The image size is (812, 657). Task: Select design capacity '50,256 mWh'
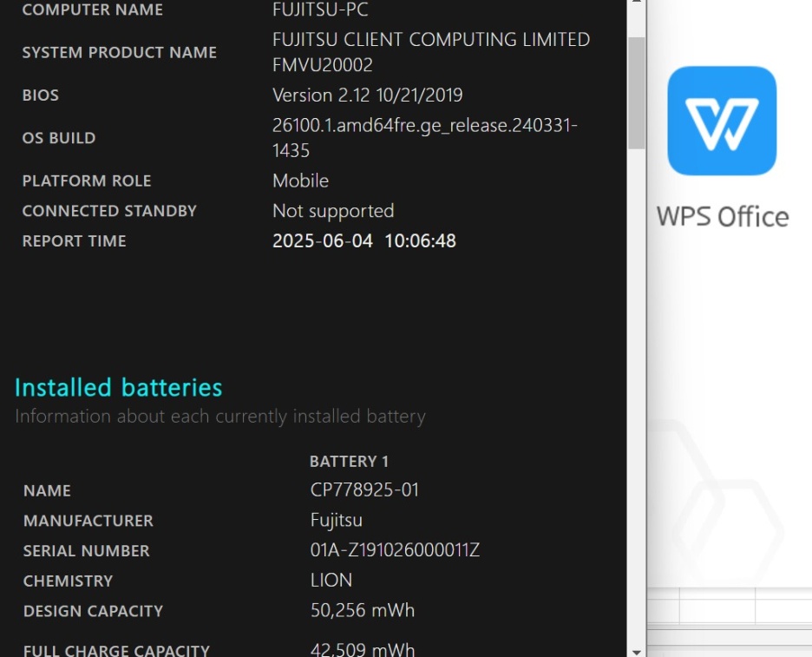pyautogui.click(x=363, y=610)
